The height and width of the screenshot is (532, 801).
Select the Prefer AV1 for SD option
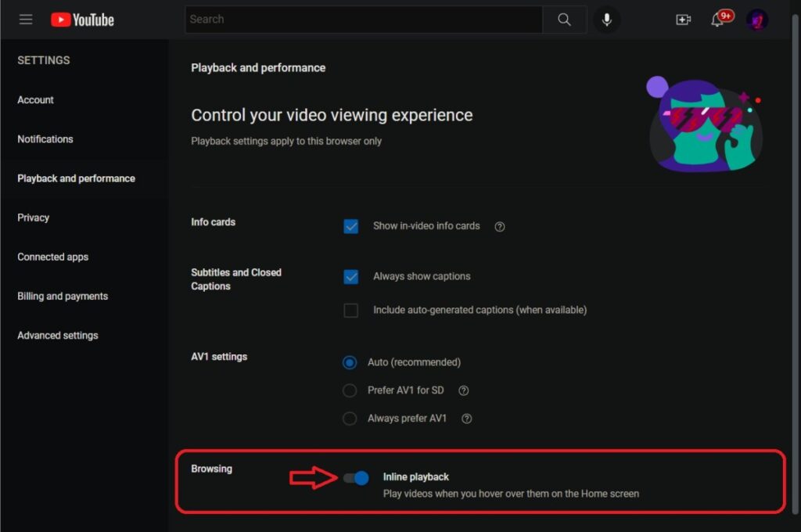point(350,390)
